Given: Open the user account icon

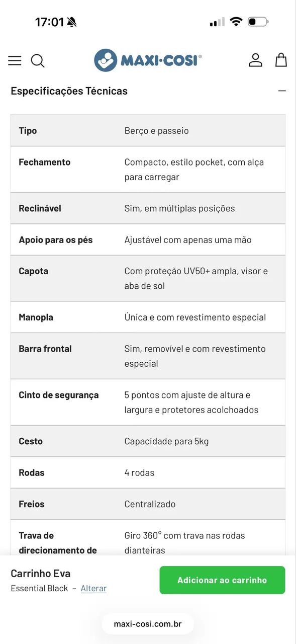Looking at the screenshot, I should coord(255,60).
